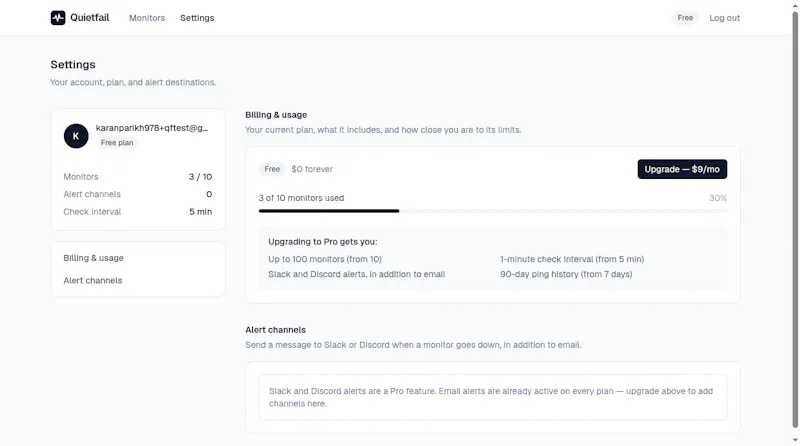Screen dimensions: 800x446
Task: Open the Monitors page
Action: (147, 18)
